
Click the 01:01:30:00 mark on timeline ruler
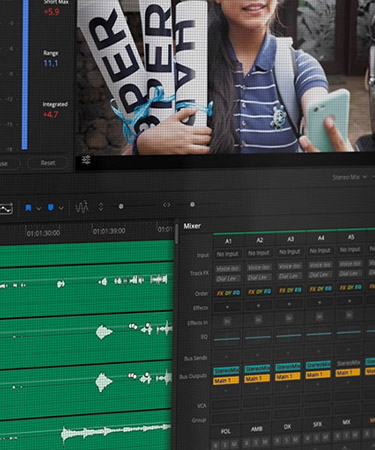pos(43,233)
